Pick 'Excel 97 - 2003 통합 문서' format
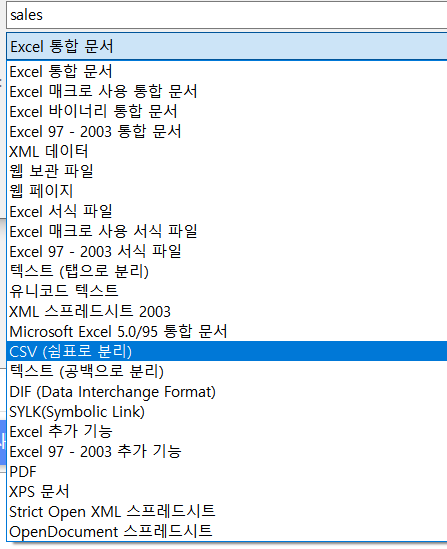This screenshot has height=549, width=447. (x=226, y=132)
